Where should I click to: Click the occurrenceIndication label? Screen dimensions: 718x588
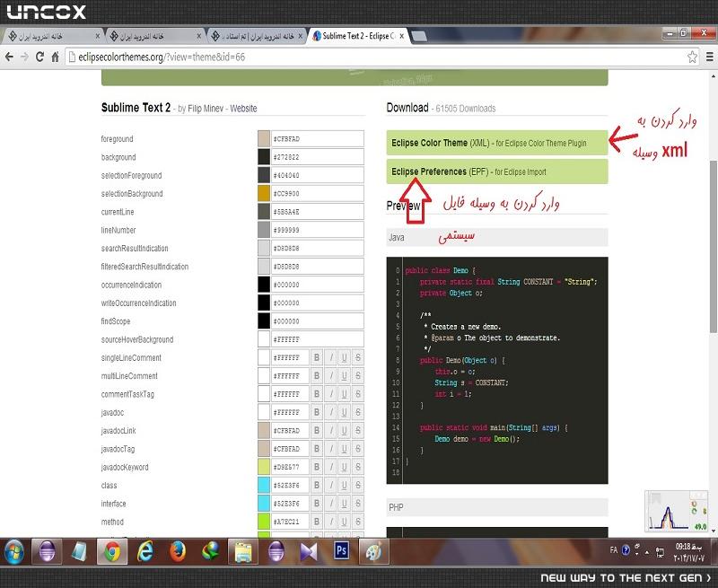[x=131, y=285]
